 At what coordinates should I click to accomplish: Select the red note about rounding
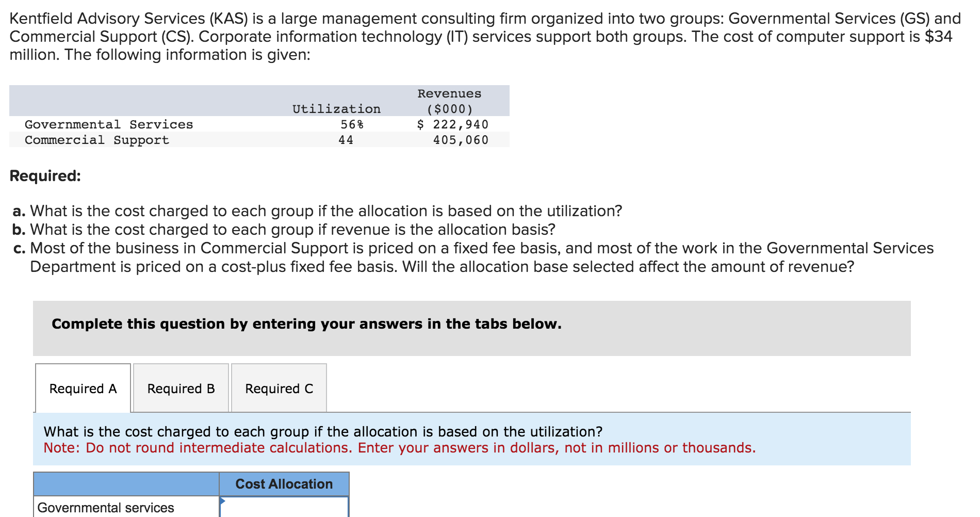[x=400, y=447]
